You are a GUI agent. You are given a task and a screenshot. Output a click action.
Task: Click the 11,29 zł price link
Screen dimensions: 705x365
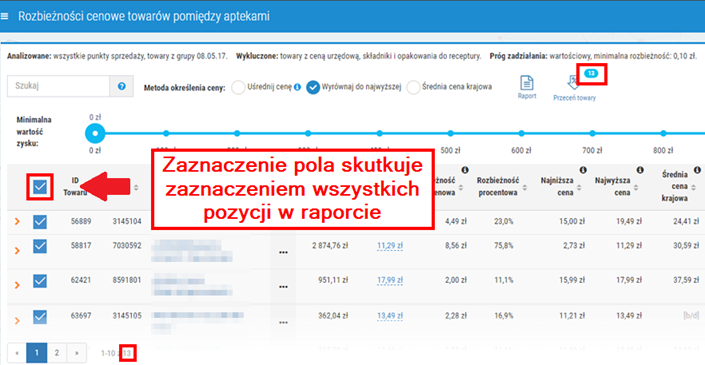tap(390, 246)
